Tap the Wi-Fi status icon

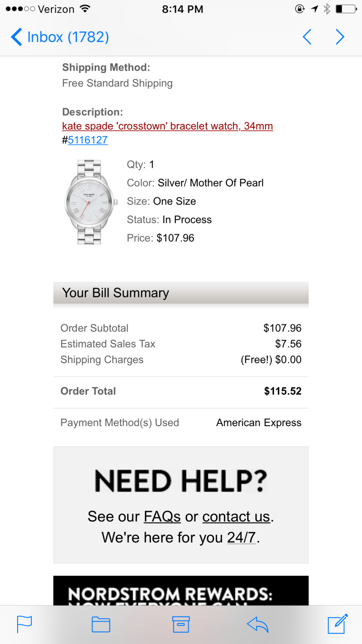click(x=85, y=9)
